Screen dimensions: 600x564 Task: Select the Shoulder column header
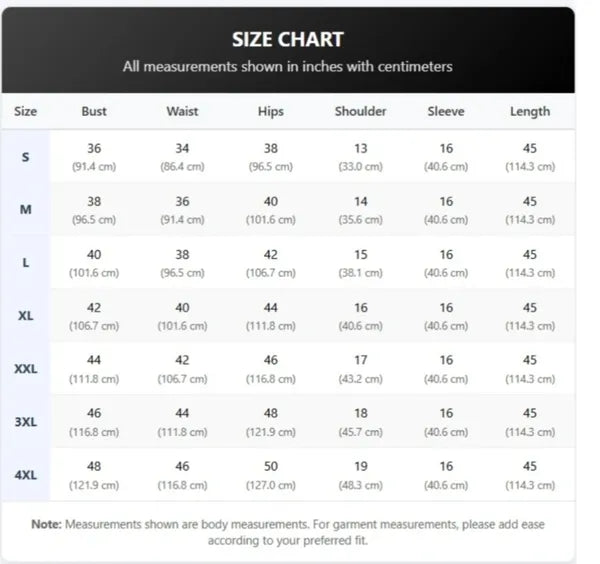[360, 111]
